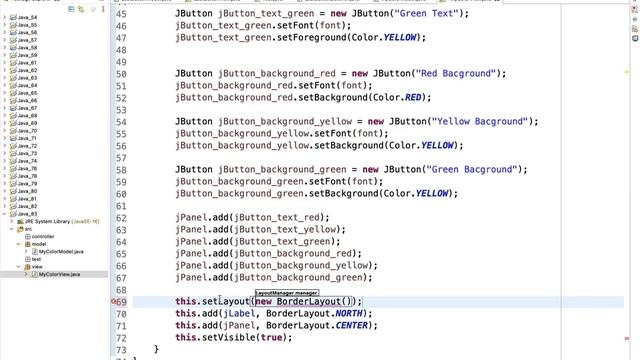
Task: Click the Java_76 project icon
Action: pyautogui.click(x=13, y=168)
